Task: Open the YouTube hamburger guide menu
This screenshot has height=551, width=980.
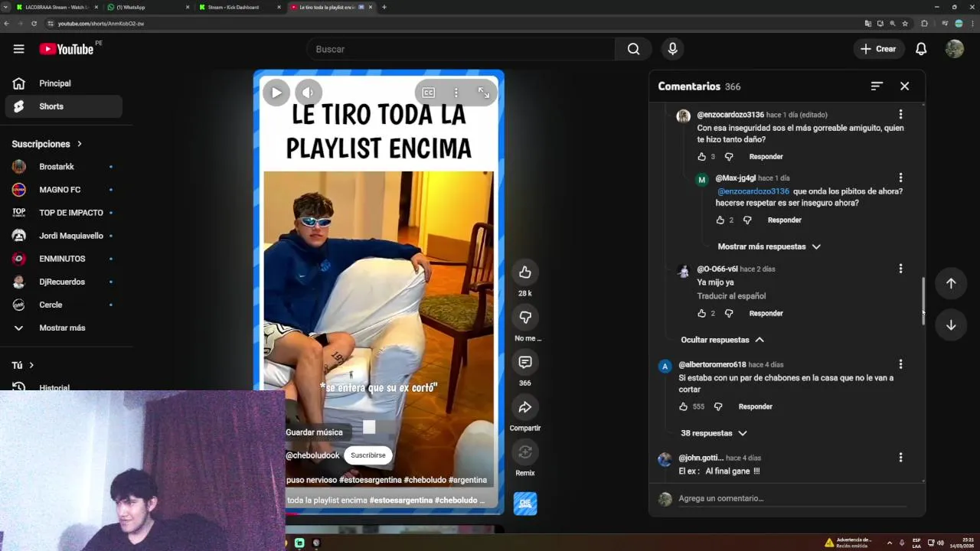Action: point(18,49)
